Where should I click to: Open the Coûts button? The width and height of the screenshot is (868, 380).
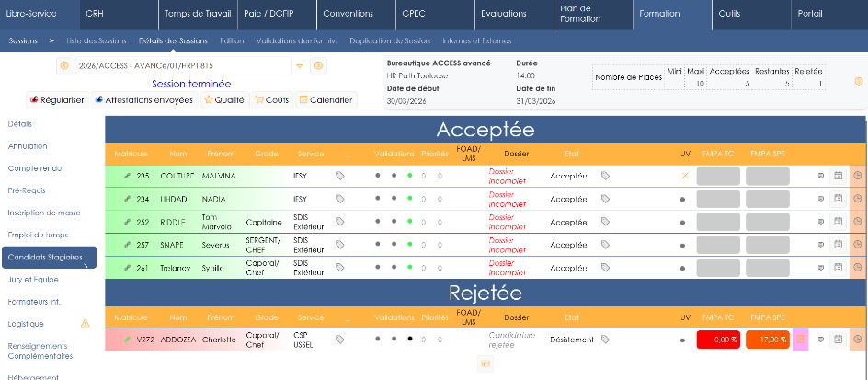pyautogui.click(x=272, y=100)
